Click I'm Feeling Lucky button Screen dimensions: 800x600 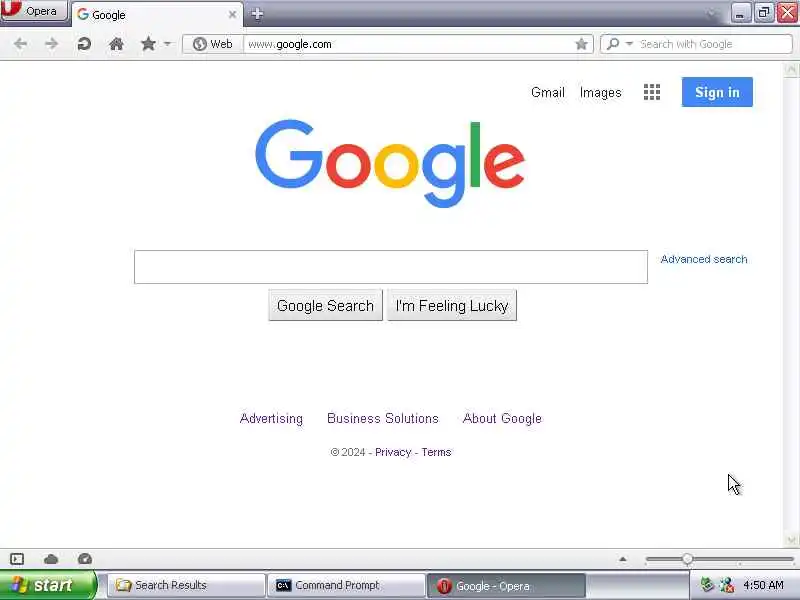click(x=452, y=306)
